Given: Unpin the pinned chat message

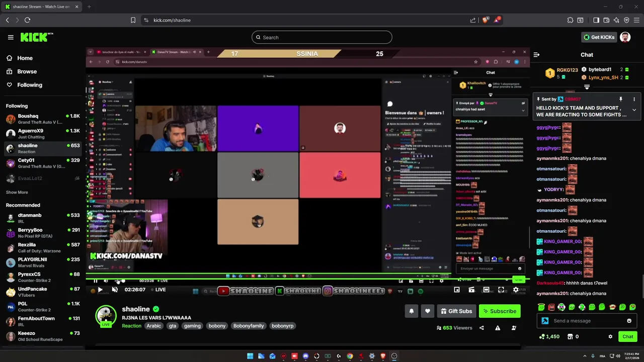Looking at the screenshot, I should (x=621, y=99).
